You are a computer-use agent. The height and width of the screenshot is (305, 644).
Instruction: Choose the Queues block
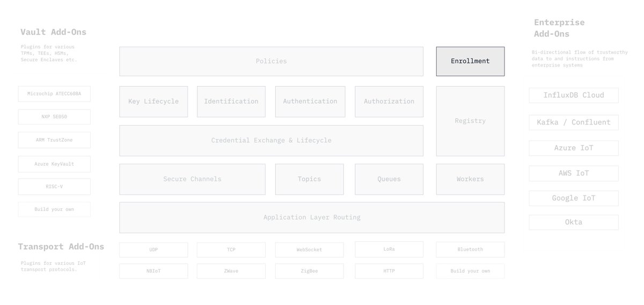[x=389, y=179]
